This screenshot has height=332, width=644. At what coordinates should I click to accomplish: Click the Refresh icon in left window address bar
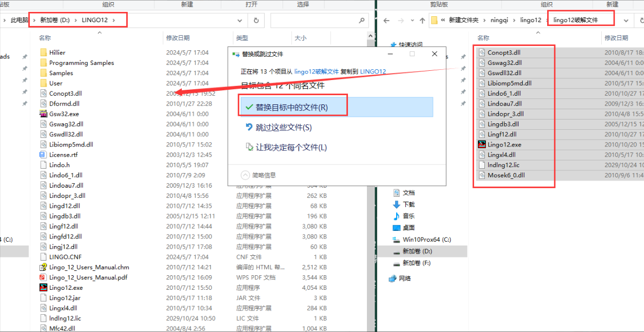257,20
